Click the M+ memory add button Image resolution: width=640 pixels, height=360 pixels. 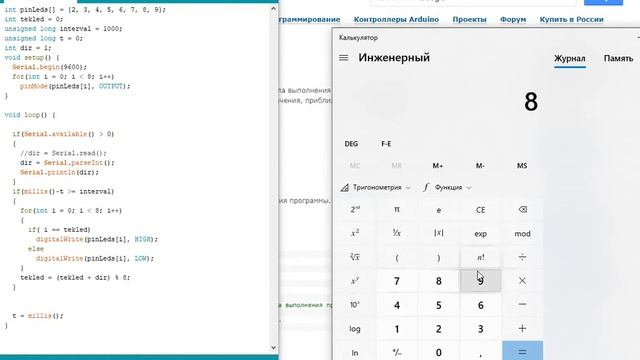click(438, 165)
